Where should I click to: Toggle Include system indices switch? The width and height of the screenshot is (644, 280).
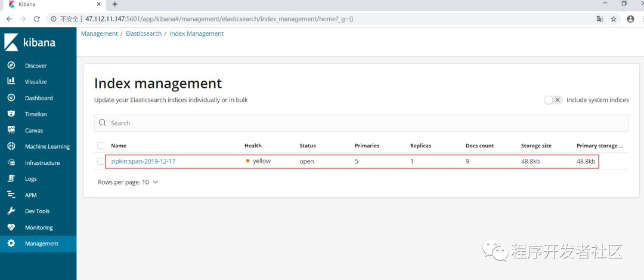(553, 100)
